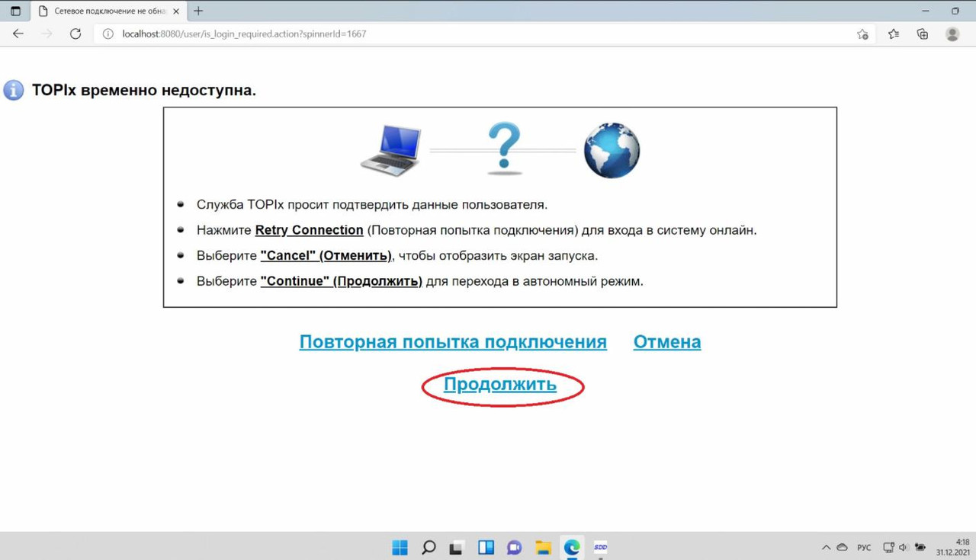Click the underlined Retry Connection text
Image resolution: width=976 pixels, height=560 pixels.
pyautogui.click(x=309, y=230)
